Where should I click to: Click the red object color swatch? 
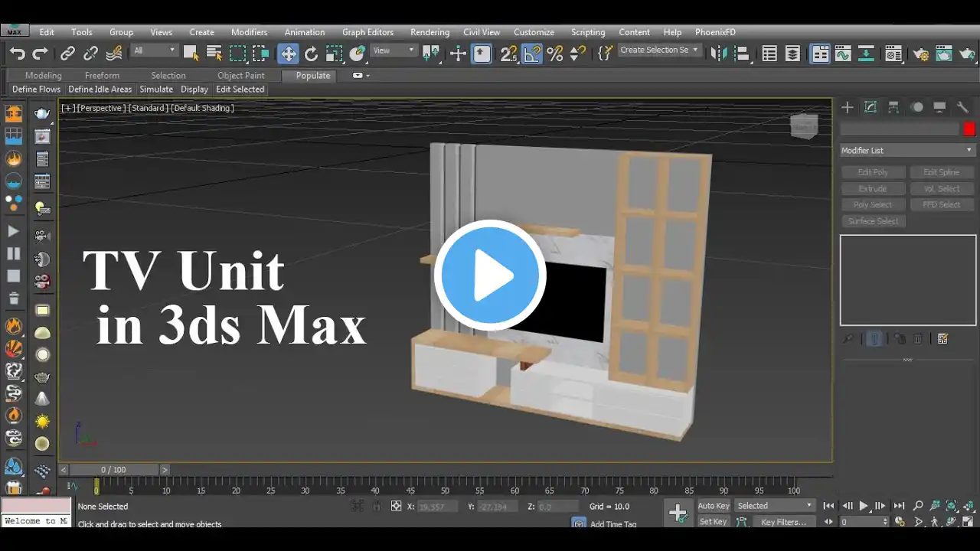coord(969,129)
